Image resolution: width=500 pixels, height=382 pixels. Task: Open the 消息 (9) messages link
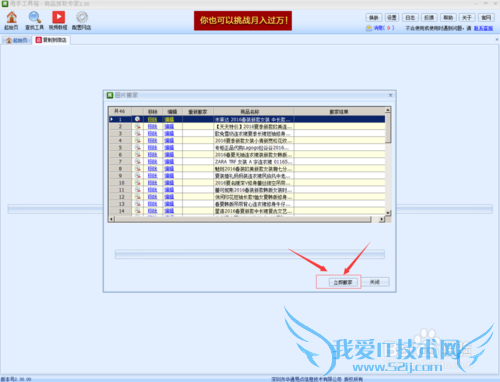pos(380,28)
